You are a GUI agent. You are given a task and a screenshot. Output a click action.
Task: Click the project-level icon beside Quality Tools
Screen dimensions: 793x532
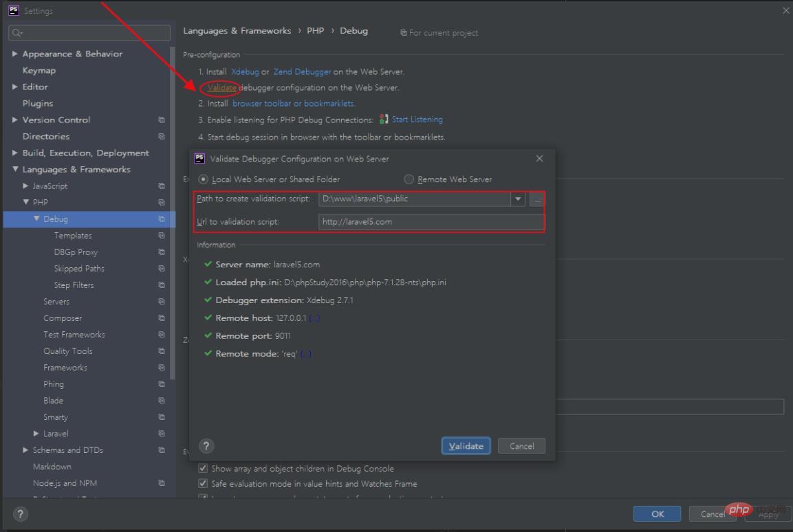click(x=162, y=351)
